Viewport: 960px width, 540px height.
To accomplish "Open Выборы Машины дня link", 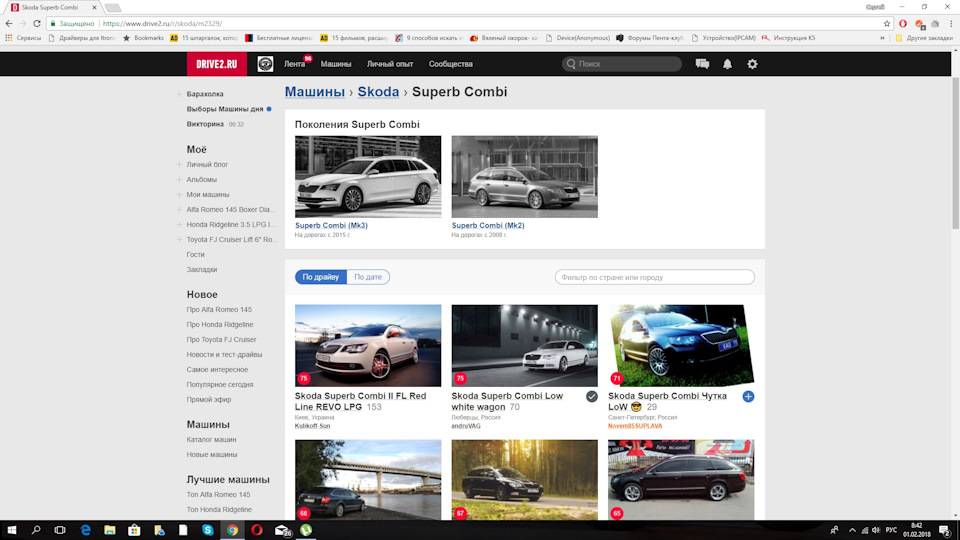I will click(x=225, y=109).
